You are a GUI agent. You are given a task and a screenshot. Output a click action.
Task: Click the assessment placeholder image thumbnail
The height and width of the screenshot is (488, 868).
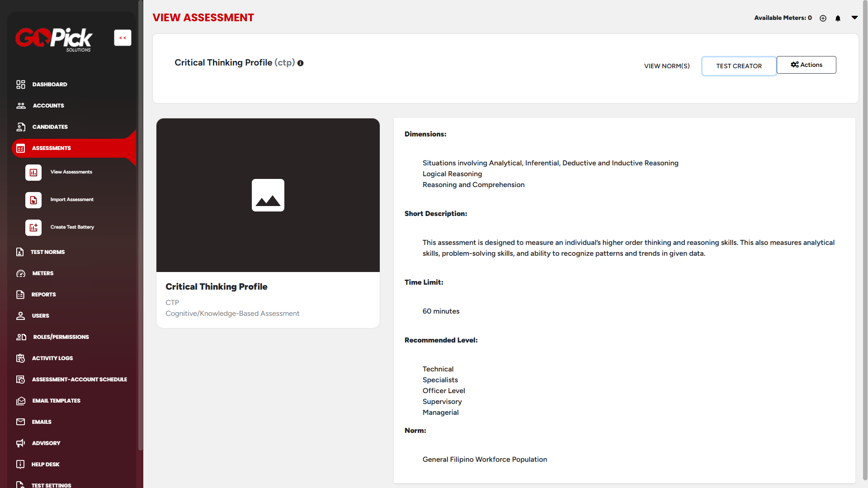[x=268, y=195]
